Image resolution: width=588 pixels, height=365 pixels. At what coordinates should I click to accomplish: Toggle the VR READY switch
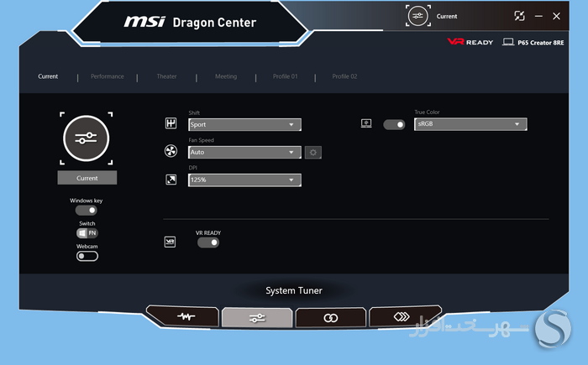208,242
